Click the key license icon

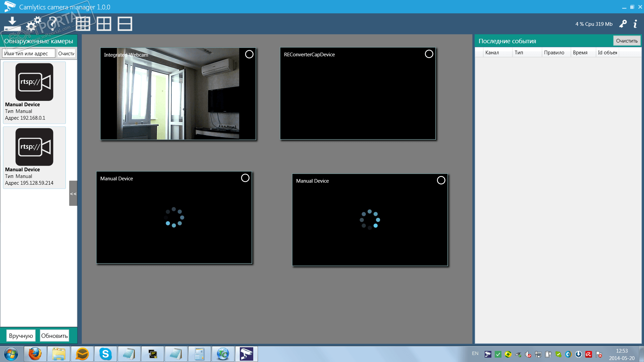623,24
